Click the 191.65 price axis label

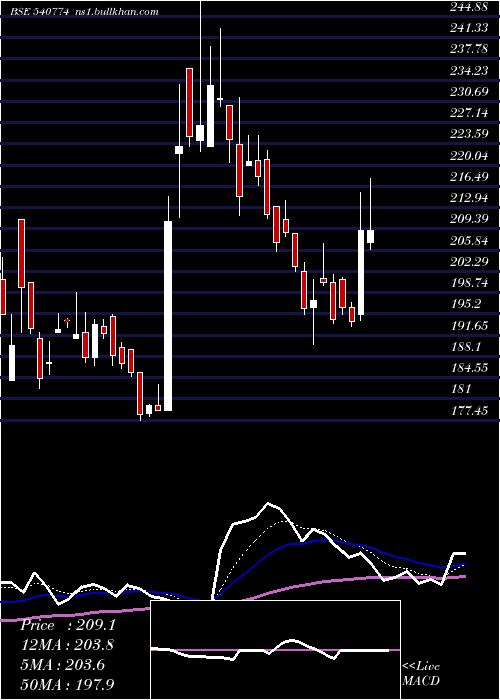tap(469, 326)
